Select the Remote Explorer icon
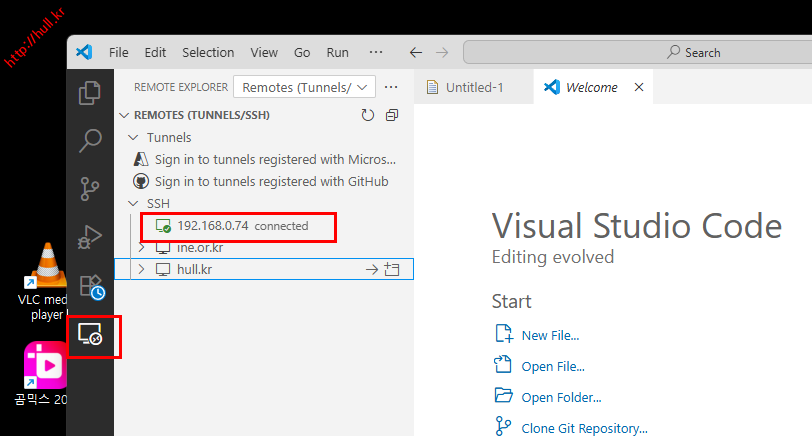812x436 pixels. (x=90, y=335)
